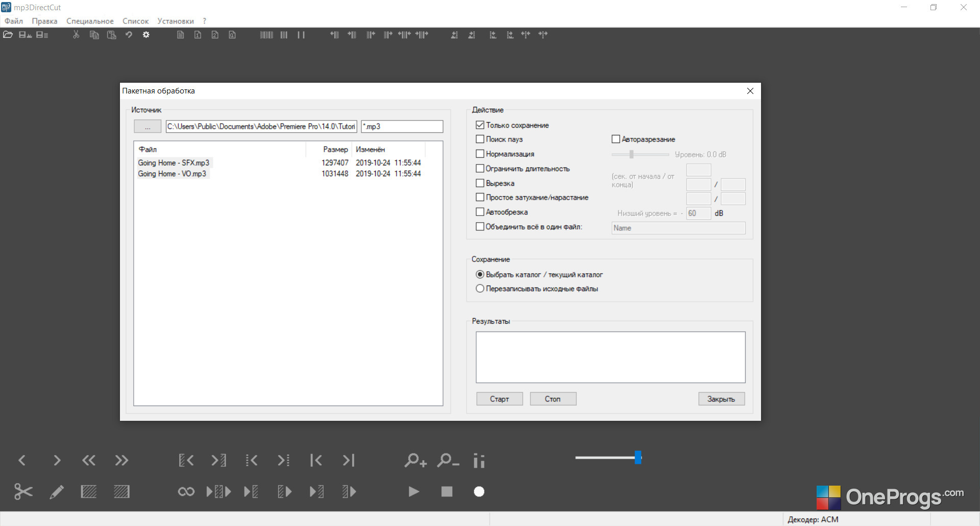Screen dimensions: 980x526
Task: Click the copy icon in top toolbar
Action: click(x=94, y=35)
